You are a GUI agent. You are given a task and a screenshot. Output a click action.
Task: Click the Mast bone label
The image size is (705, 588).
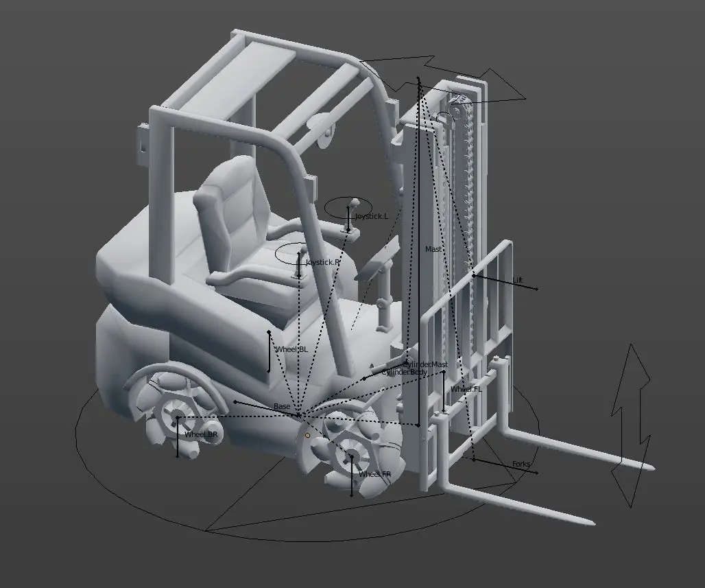pos(433,249)
